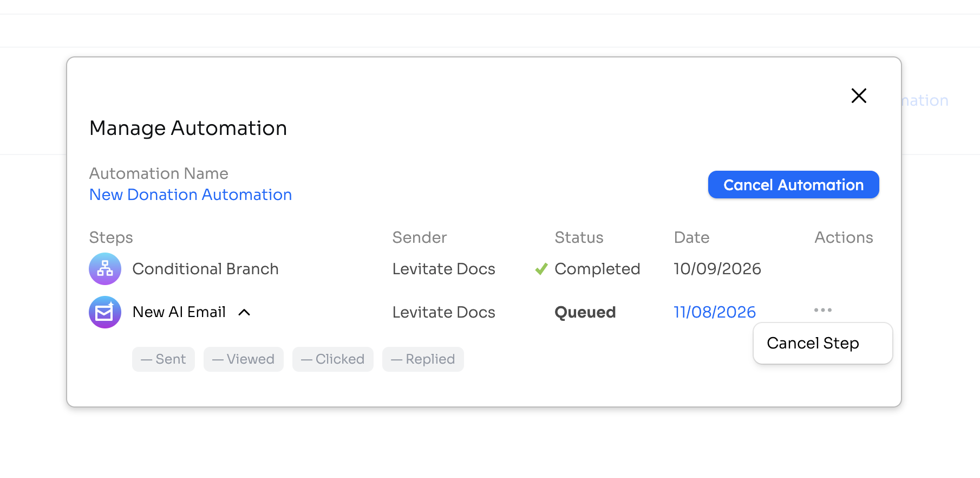Click the Replied status badge
The height and width of the screenshot is (478, 980).
pos(423,359)
